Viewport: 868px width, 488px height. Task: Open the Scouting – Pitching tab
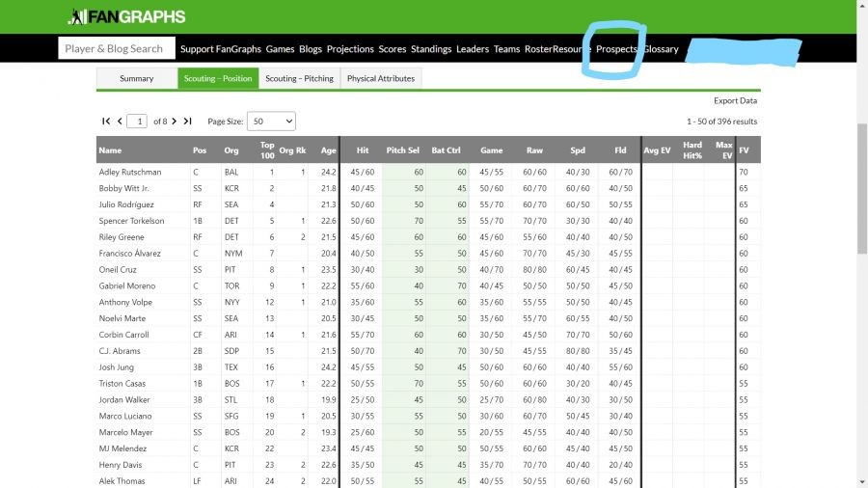point(299,79)
